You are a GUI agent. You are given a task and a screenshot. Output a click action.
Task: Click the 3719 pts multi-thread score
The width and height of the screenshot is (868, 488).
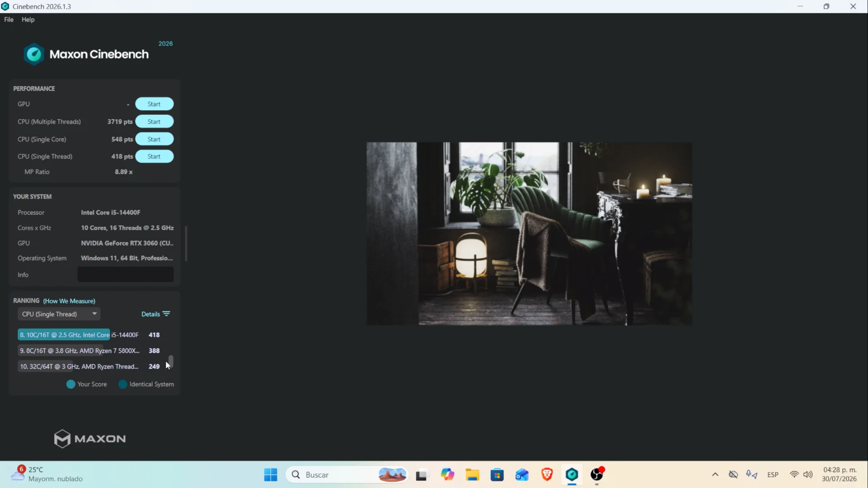pos(120,122)
